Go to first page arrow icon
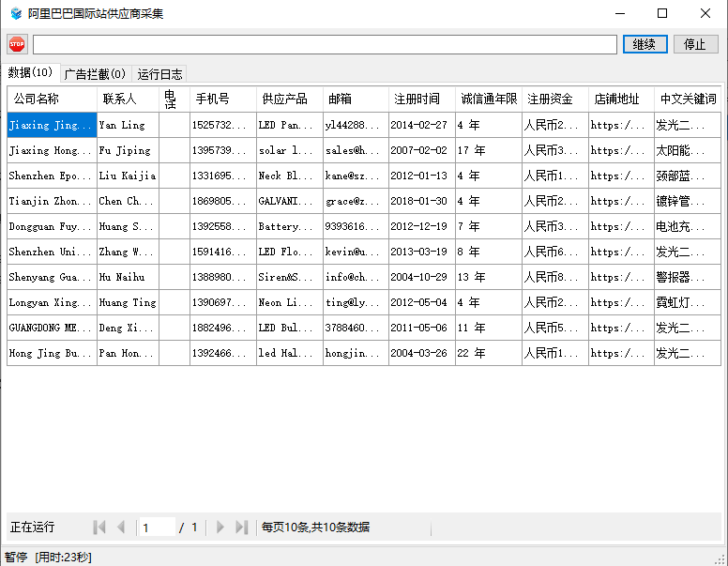Image resolution: width=728 pixels, height=566 pixels. point(99,528)
